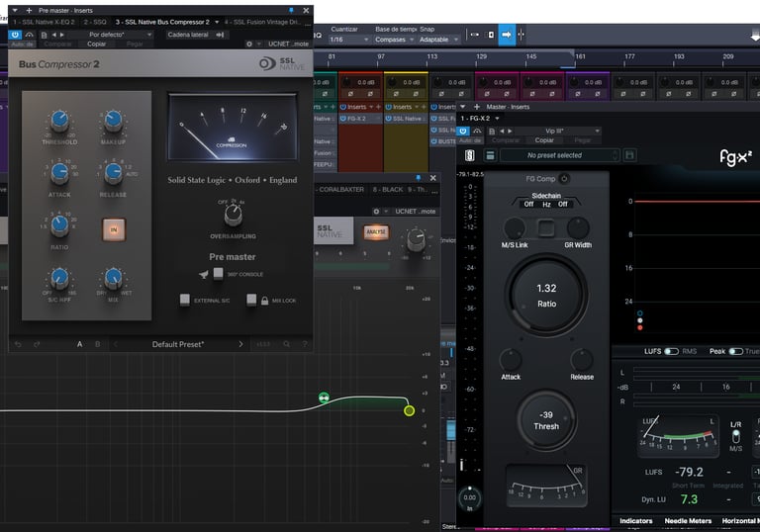The image size is (760, 532).
Task: Select the Needle Meters tab
Action: pos(690,521)
